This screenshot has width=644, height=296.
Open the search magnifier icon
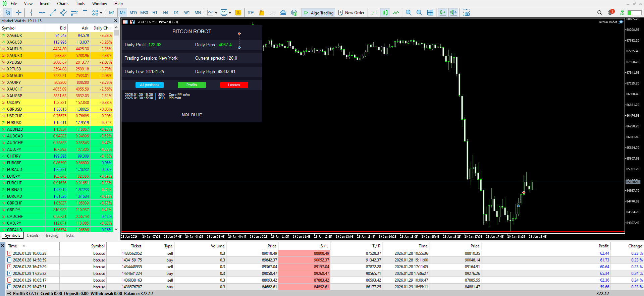(600, 13)
